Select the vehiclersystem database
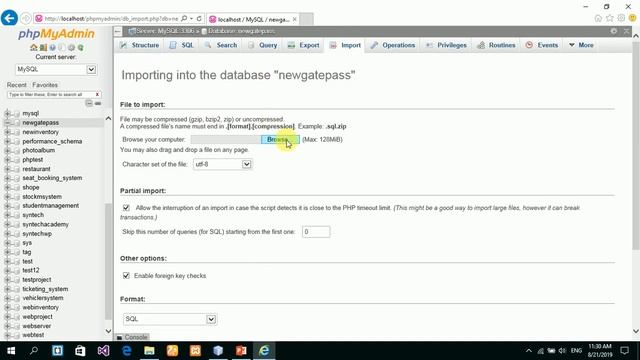 pos(43,298)
